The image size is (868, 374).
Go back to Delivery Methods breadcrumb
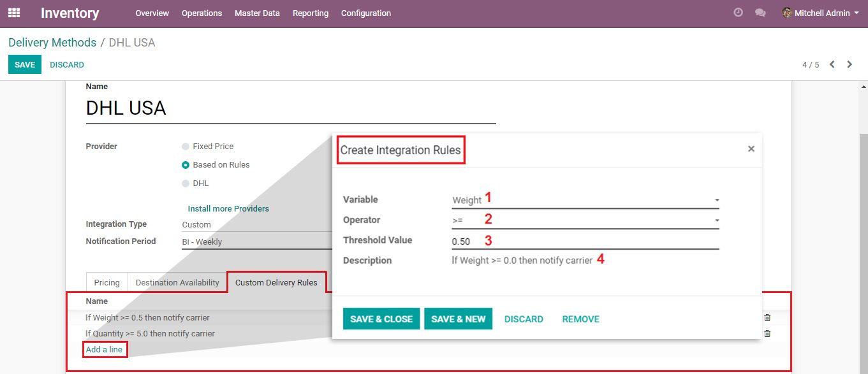point(52,43)
